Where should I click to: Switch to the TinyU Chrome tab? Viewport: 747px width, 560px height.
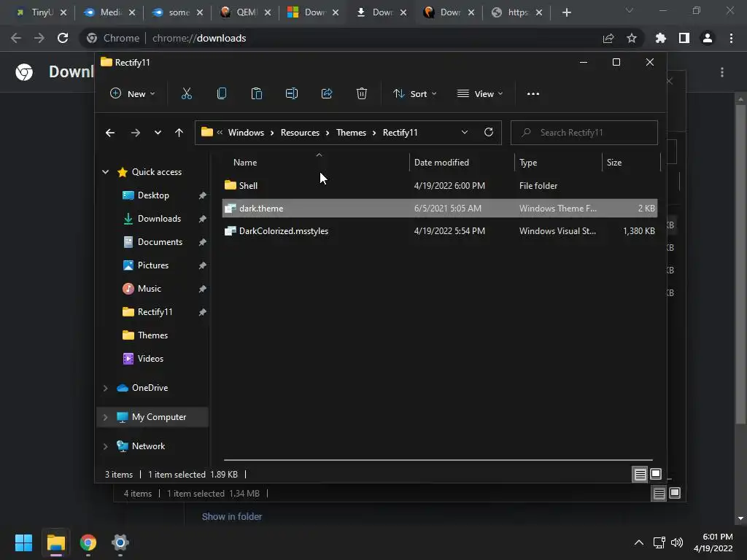pos(42,12)
